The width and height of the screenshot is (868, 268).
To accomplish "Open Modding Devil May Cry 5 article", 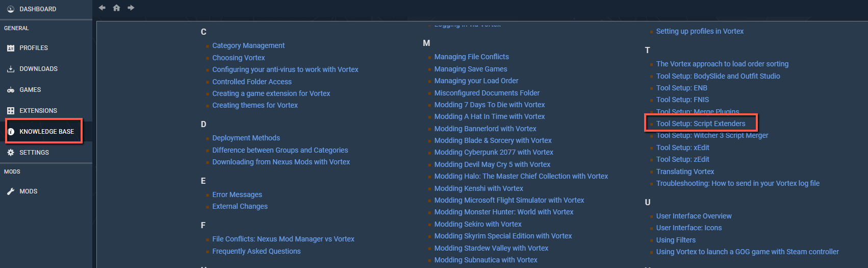I will 493,164.
